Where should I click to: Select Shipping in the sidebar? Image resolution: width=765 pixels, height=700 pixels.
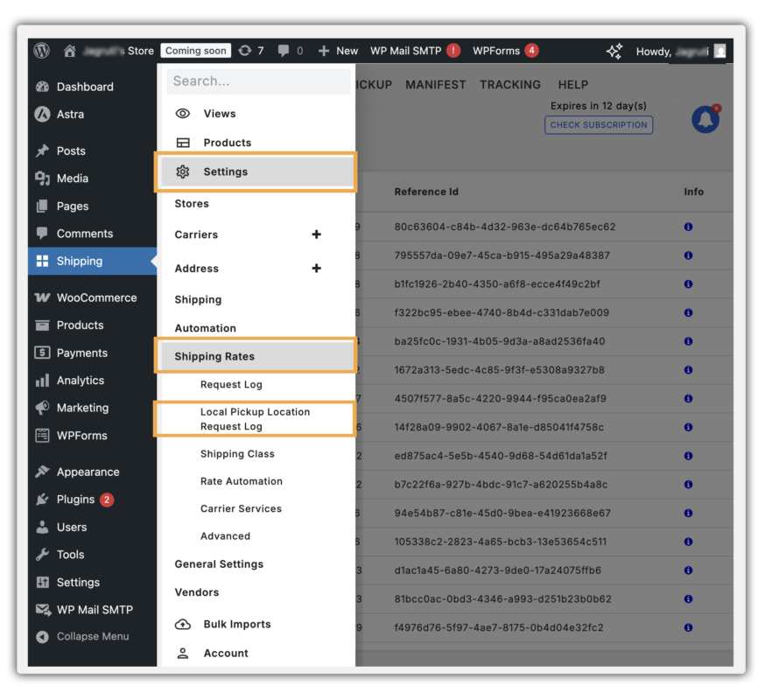(93, 261)
